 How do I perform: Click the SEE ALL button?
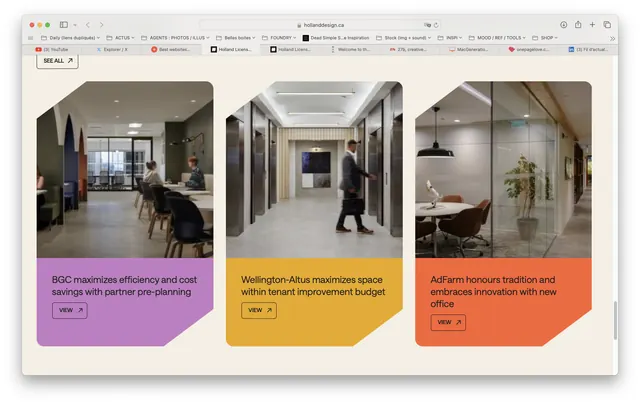click(x=58, y=61)
